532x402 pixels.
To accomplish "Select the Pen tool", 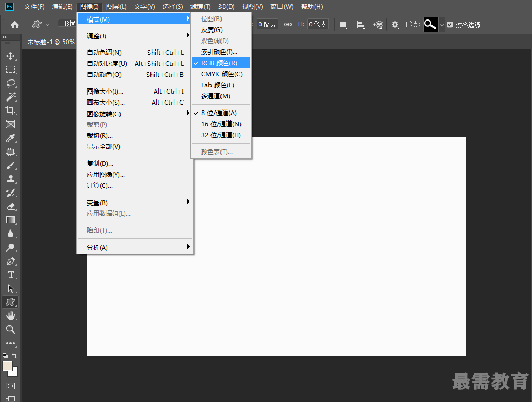I will (11, 261).
